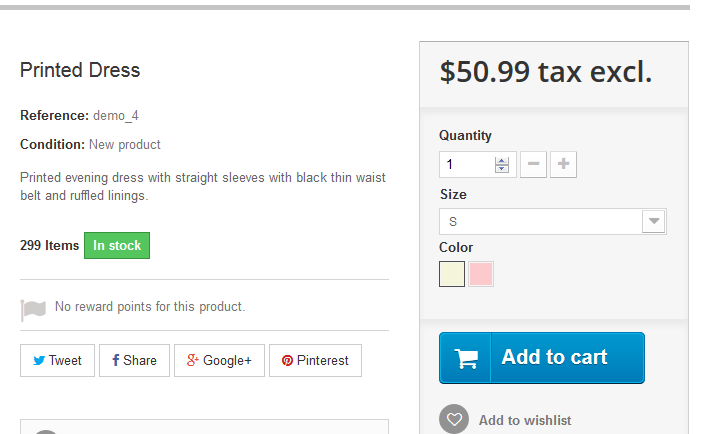Click the Add to wishlist link
The width and height of the screenshot is (706, 434).
[525, 420]
